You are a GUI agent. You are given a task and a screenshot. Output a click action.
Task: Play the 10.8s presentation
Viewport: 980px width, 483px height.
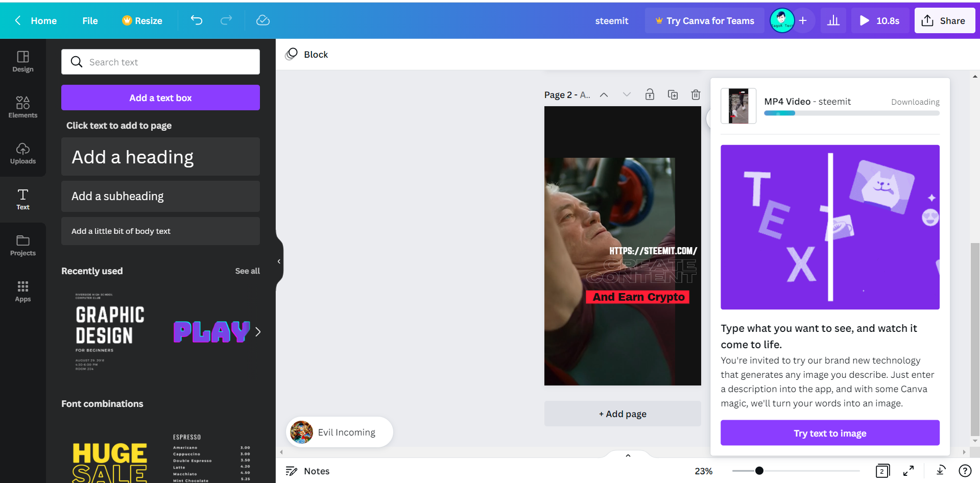click(x=880, y=21)
